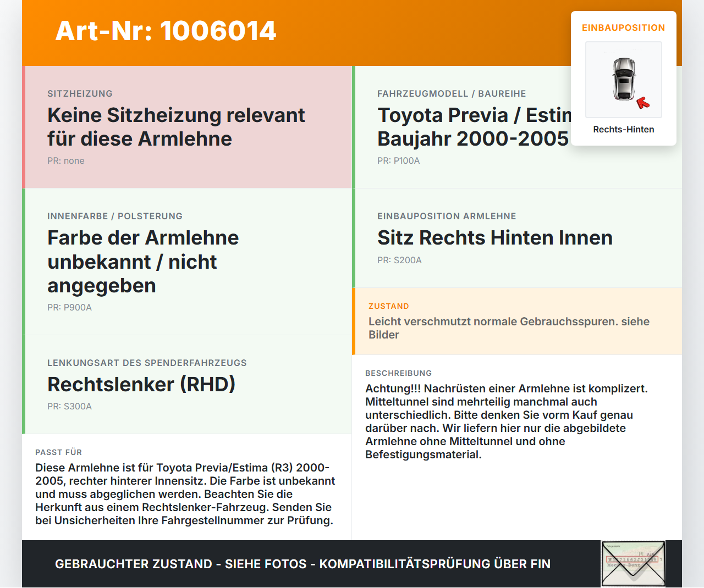The image size is (704, 588).
Task: Select the 'EINBAUPOSITION' card title
Action: pyautogui.click(x=624, y=27)
